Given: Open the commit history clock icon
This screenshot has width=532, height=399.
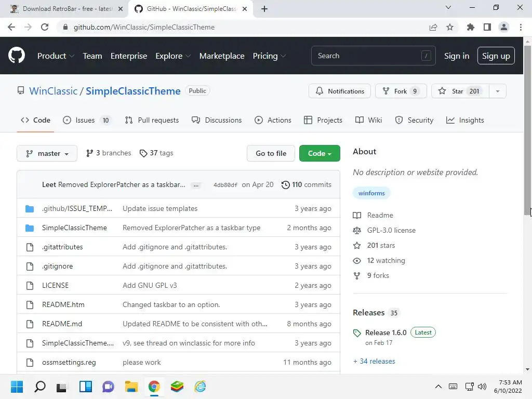Looking at the screenshot, I should (286, 184).
